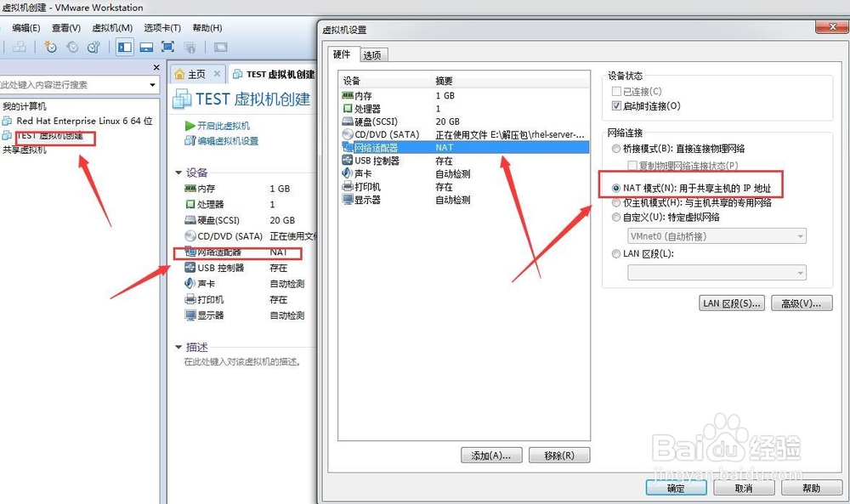The image size is (850, 504).
Task: Open the LAN 区段 dropdown list
Action: (x=717, y=273)
